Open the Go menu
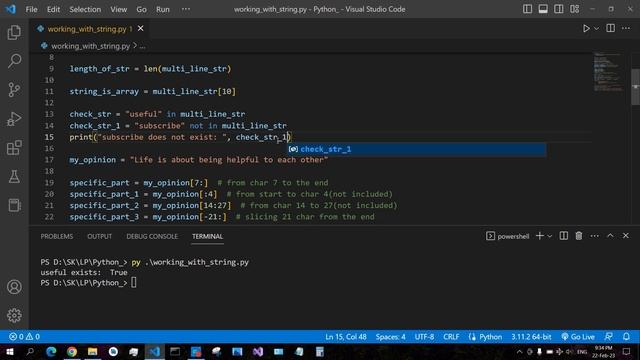 141,9
